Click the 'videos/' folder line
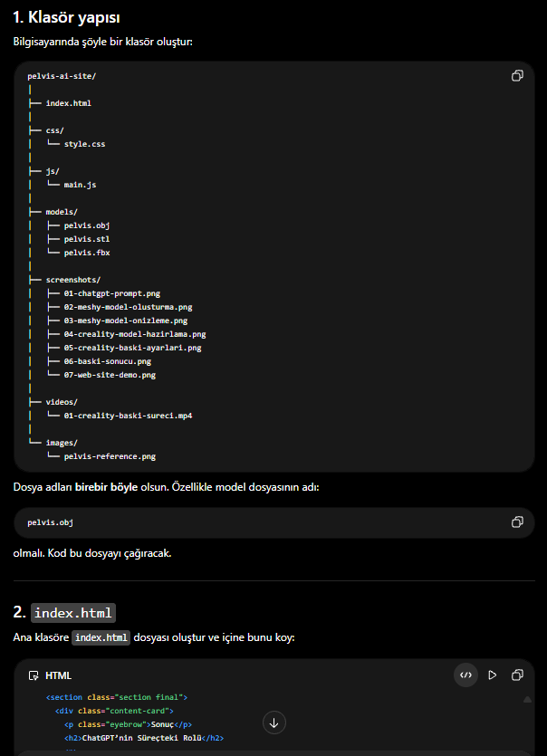This screenshot has width=547, height=756. 62,402
